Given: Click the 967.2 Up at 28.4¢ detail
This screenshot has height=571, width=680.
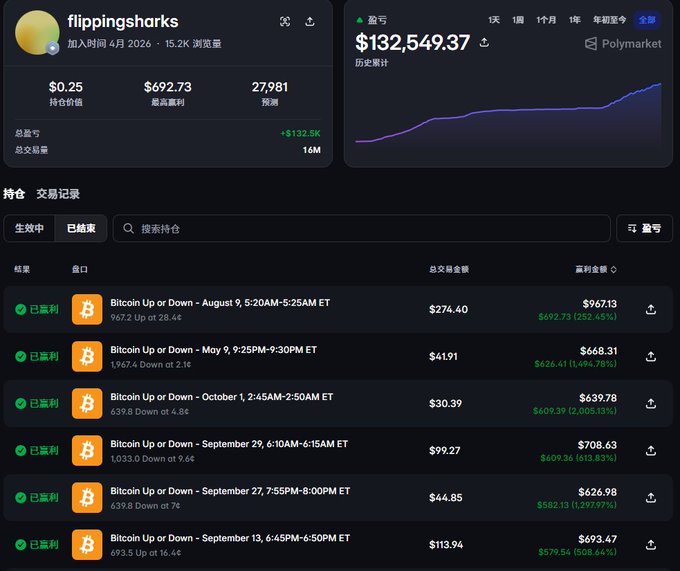Looking at the screenshot, I should [146, 317].
